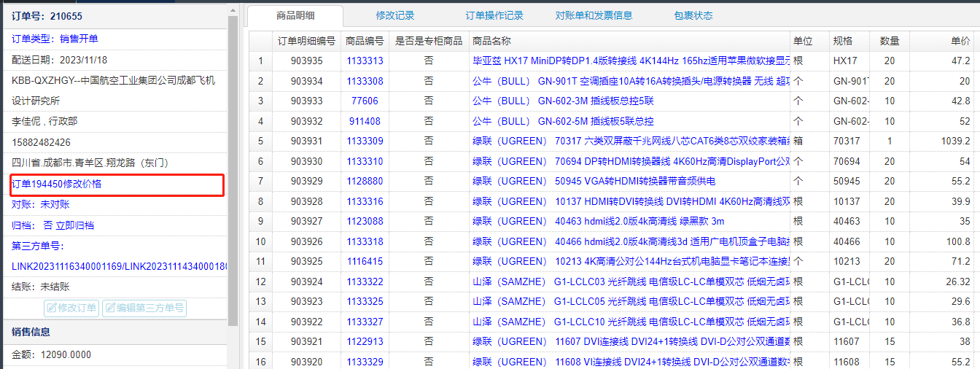Screen dimensions: 980x369
Task: Select order detail number 903935
Action: click(306, 61)
